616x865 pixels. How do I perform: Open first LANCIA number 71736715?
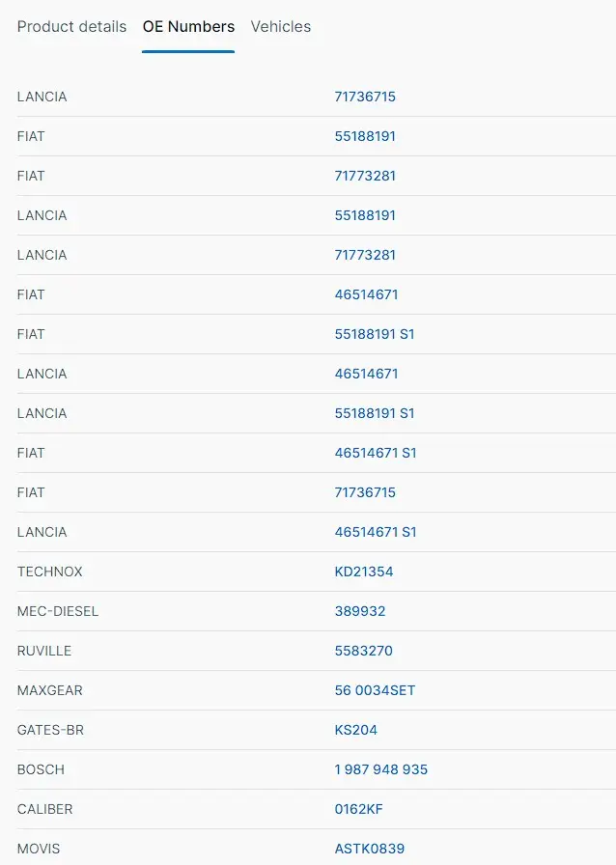[365, 97]
